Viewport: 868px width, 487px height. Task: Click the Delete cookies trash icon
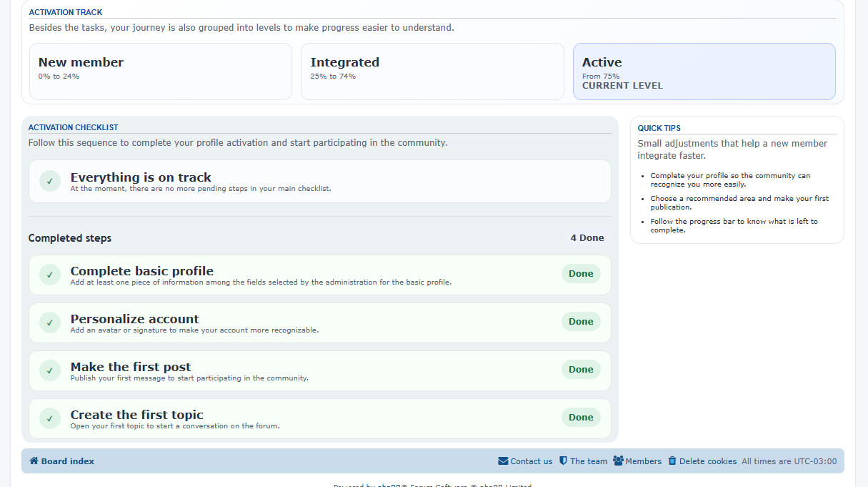(672, 461)
